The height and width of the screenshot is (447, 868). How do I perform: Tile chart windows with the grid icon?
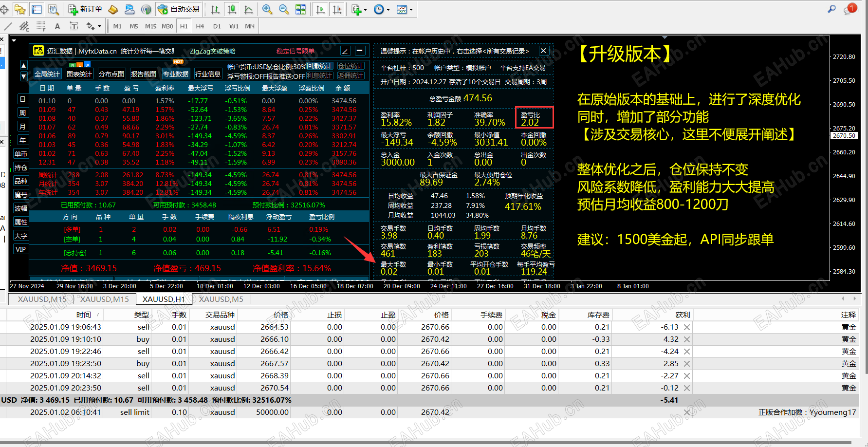(x=300, y=9)
